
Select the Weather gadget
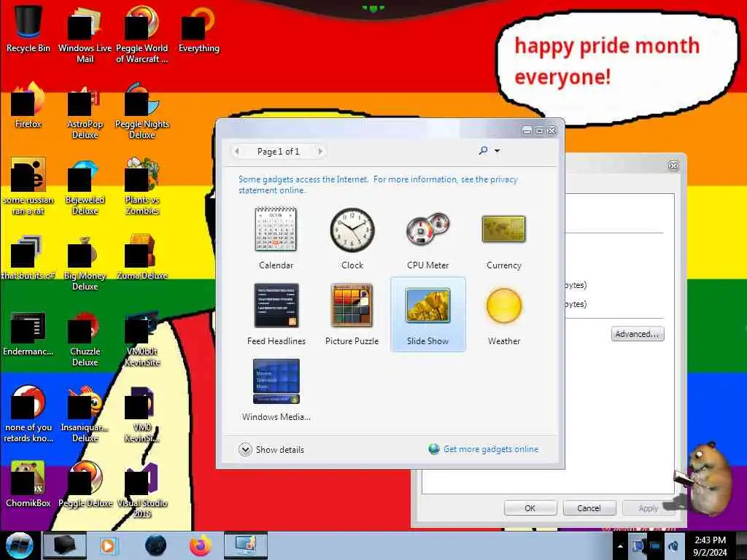click(x=503, y=314)
